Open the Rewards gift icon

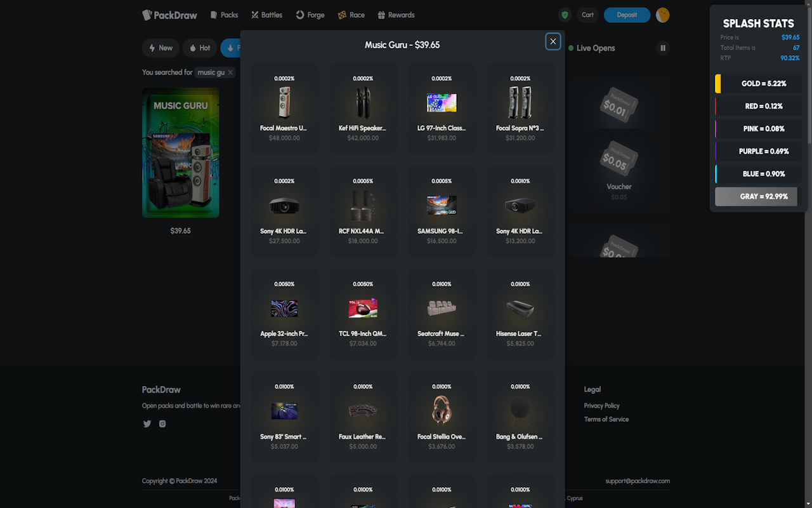point(380,15)
